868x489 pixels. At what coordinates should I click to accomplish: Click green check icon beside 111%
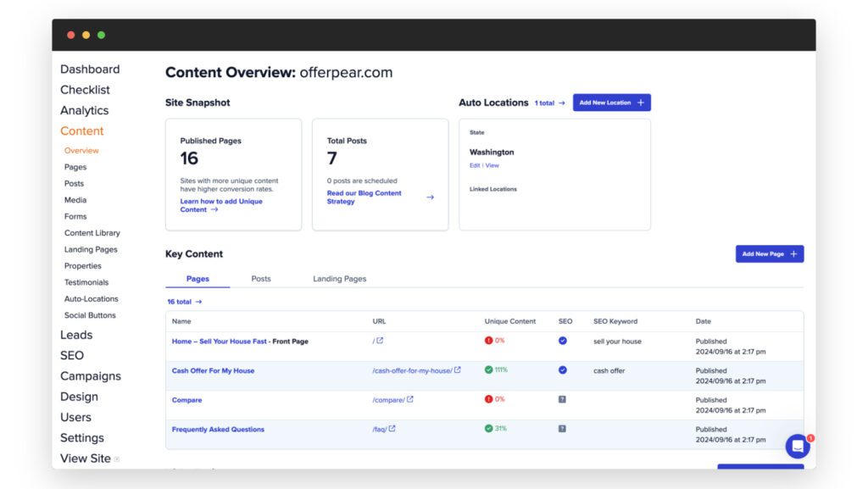pos(488,370)
